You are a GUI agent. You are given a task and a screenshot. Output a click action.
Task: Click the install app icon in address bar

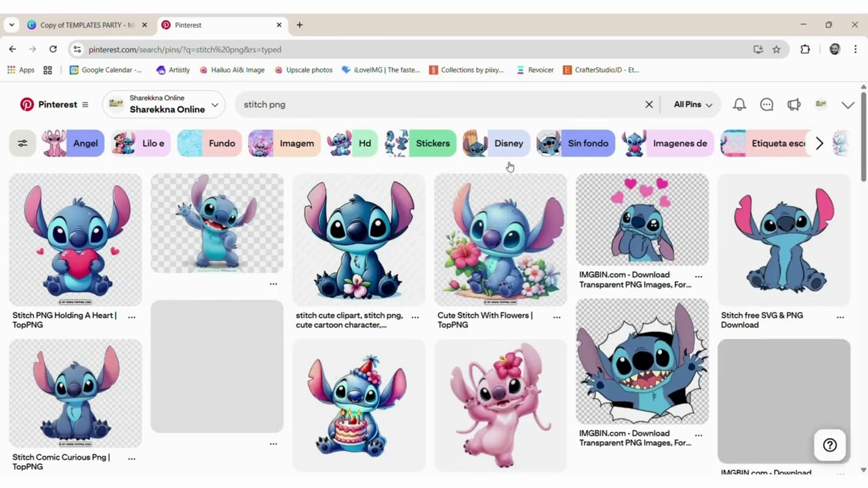pos(758,49)
